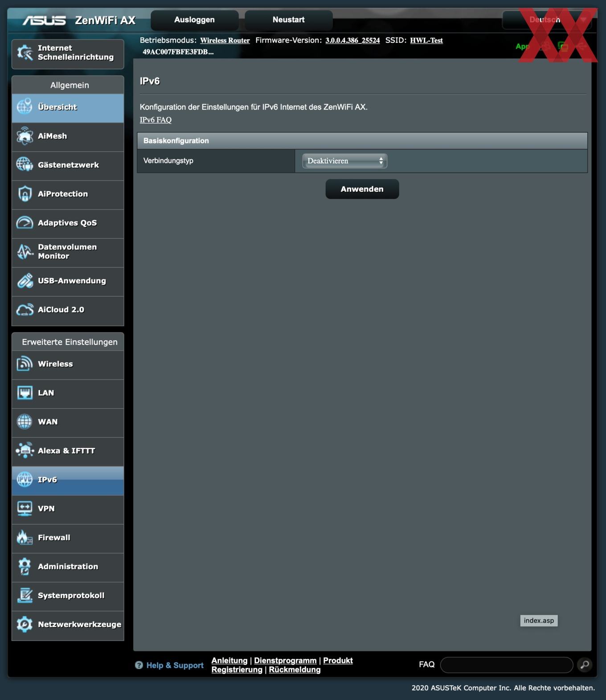The image size is (606, 700).
Task: Click the FAQ search magnifier icon
Action: (585, 665)
